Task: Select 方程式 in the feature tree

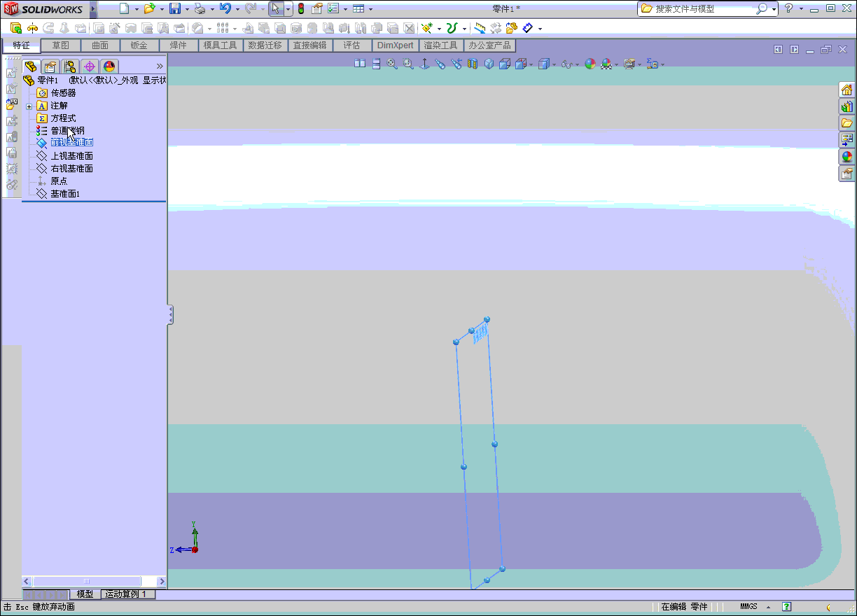Action: [63, 118]
